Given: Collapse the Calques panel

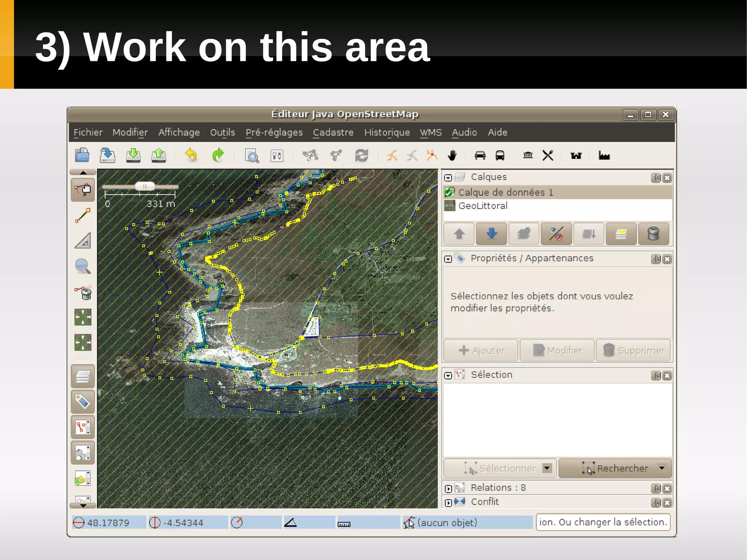Looking at the screenshot, I should pos(448,178).
